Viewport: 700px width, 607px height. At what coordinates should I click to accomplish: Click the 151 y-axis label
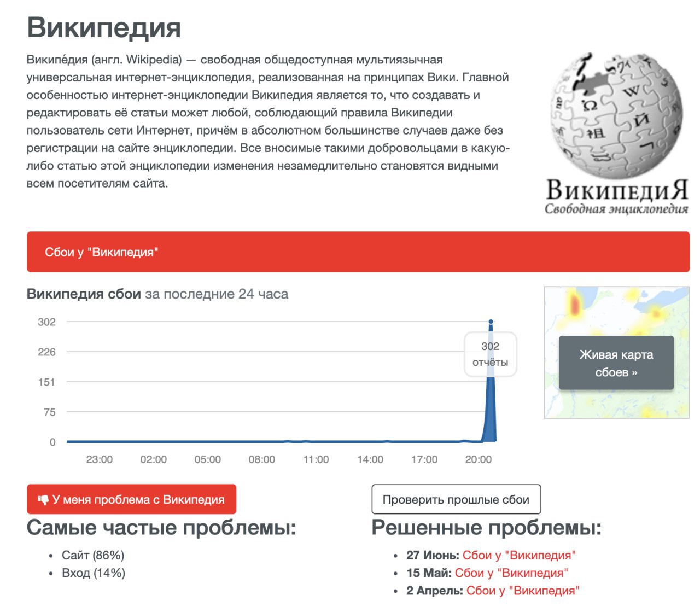point(46,382)
